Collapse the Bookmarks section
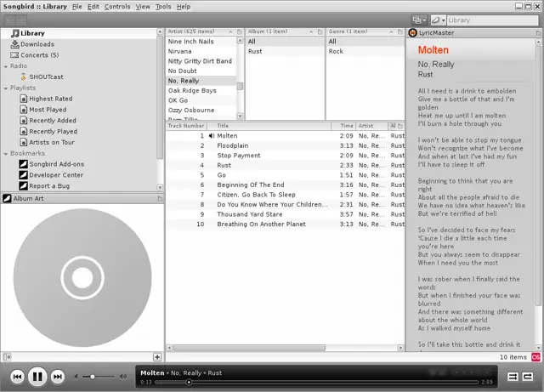Image resolution: width=544 pixels, height=392 pixels. 6,153
